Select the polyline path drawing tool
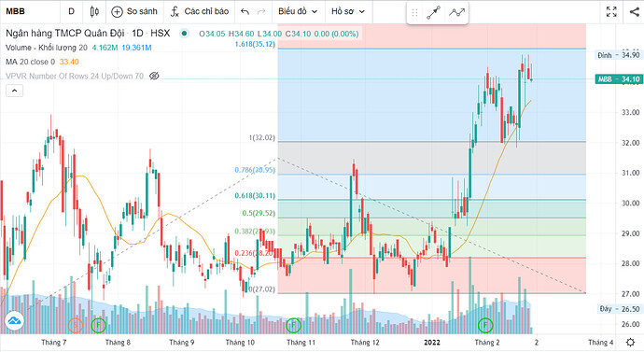Viewport: 644px width, 352px height. coord(456,13)
